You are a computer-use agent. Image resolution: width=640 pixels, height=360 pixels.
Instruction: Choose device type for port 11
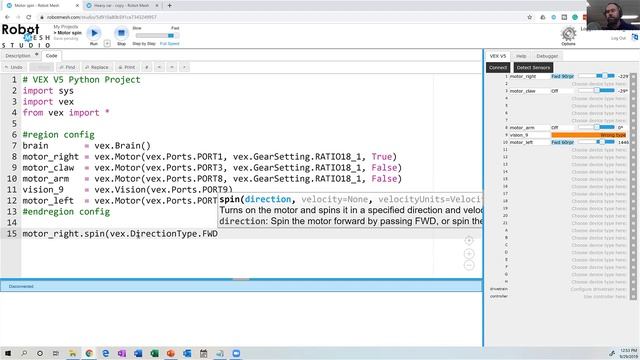point(598,150)
